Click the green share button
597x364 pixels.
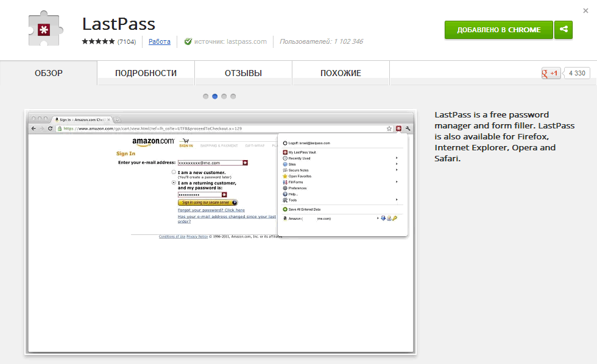tap(563, 29)
